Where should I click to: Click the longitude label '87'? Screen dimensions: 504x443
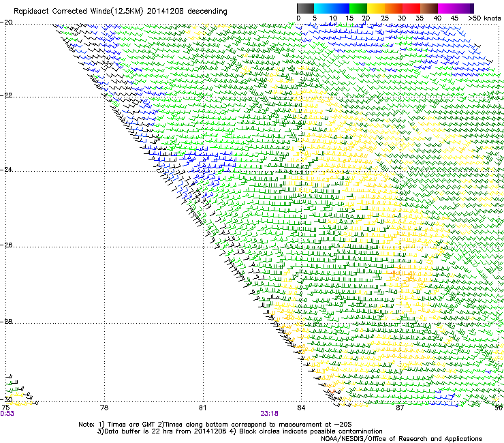tap(400, 408)
